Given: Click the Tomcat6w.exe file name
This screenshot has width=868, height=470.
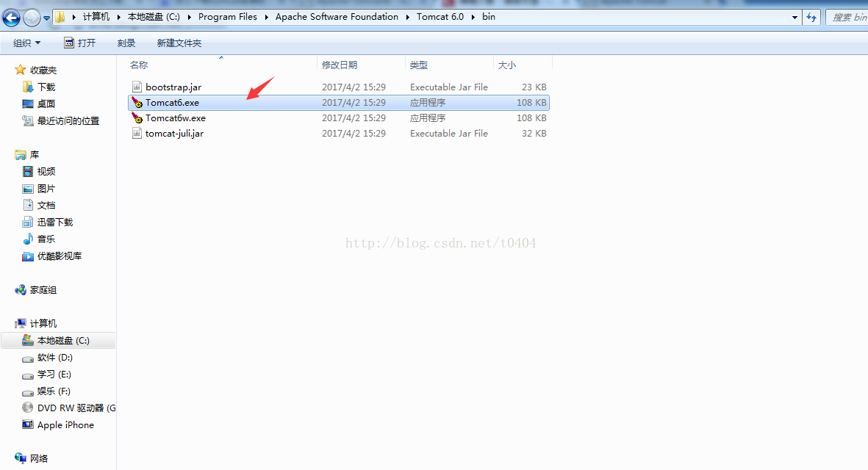Looking at the screenshot, I should (176, 117).
